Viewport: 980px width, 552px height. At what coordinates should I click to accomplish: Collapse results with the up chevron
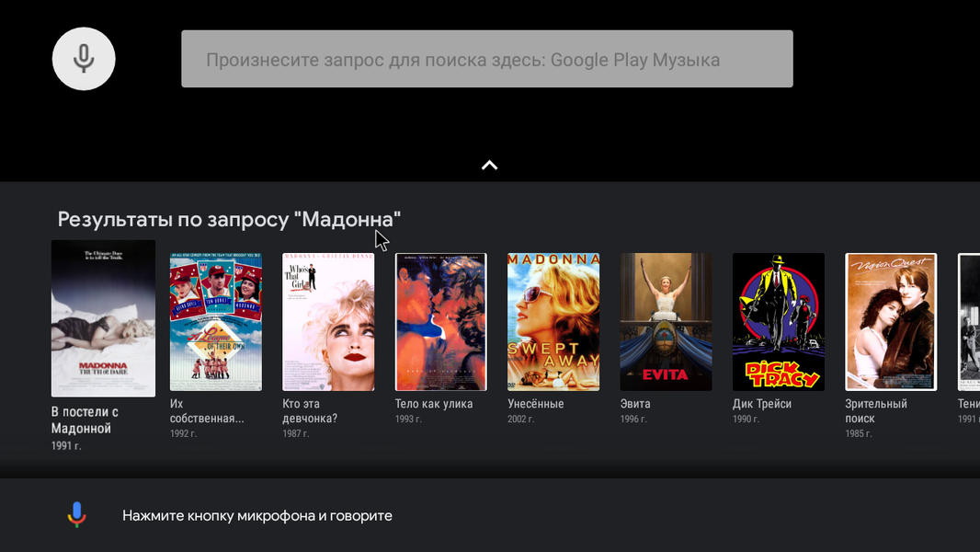(489, 165)
